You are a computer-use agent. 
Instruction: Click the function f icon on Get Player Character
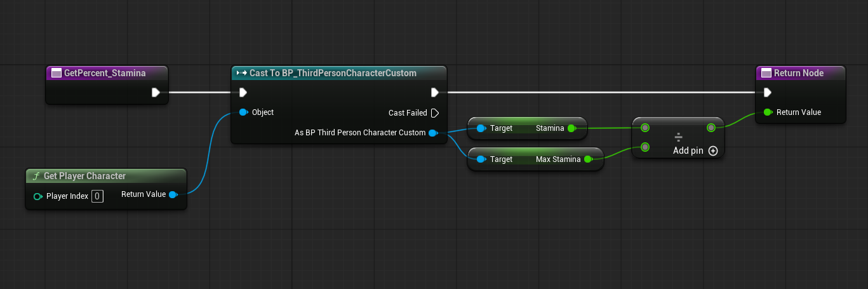[x=36, y=176]
